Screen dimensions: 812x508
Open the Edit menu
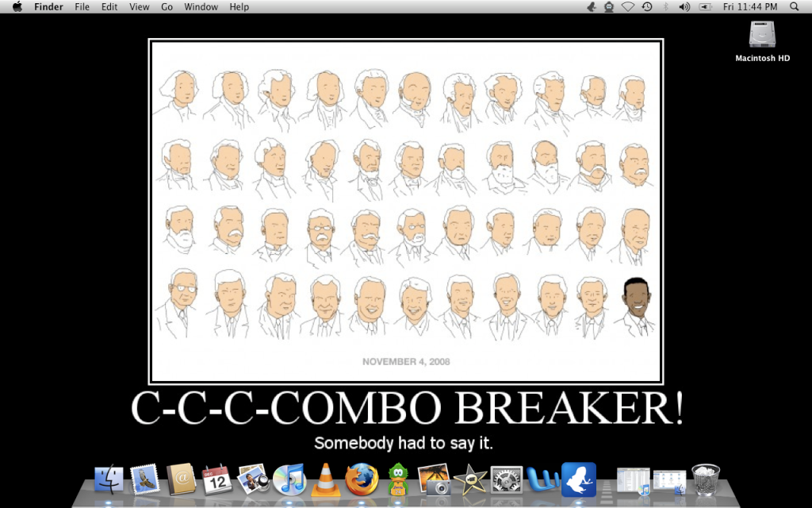(109, 6)
